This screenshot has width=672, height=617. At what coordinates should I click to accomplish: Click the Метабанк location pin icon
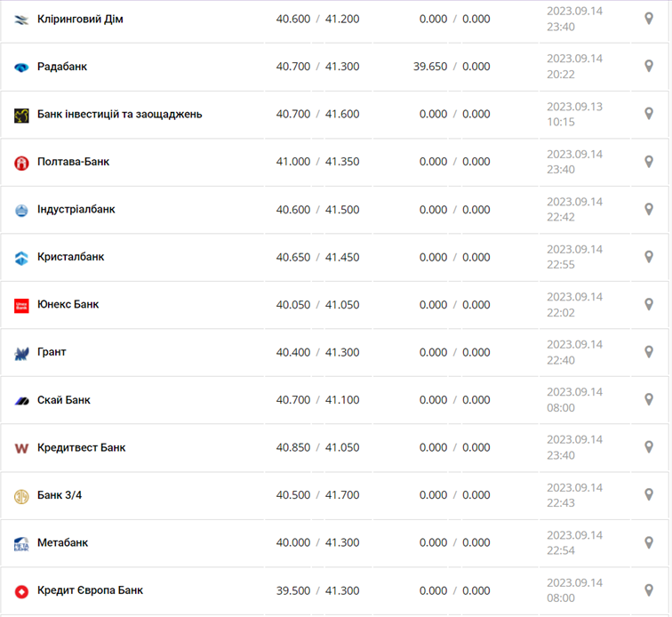point(649,543)
